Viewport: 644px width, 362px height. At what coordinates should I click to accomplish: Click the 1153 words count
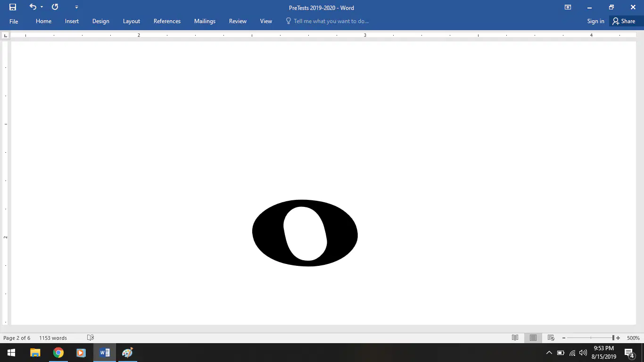pyautogui.click(x=53, y=338)
